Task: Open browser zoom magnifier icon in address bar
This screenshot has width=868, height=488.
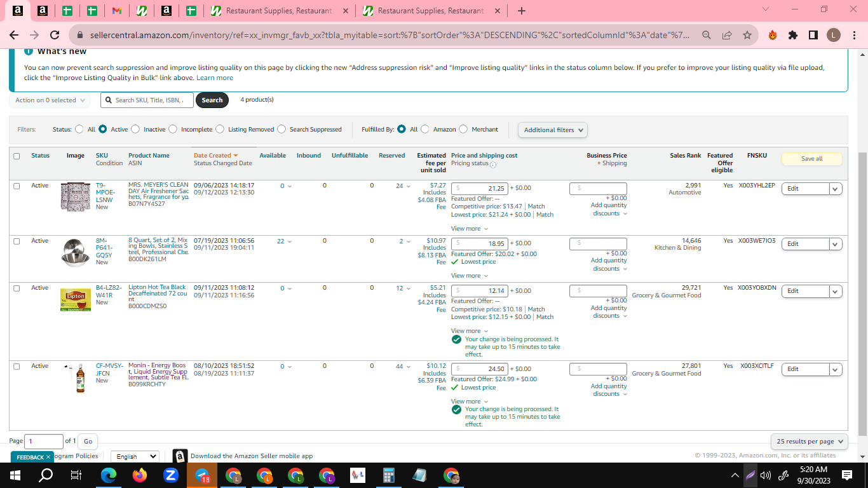Action: coord(707,36)
